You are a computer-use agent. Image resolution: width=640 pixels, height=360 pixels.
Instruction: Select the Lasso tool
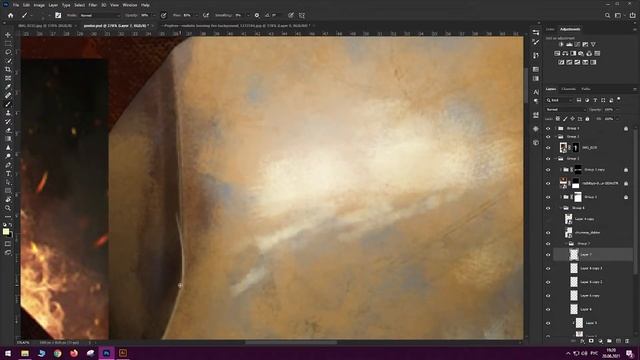8,52
